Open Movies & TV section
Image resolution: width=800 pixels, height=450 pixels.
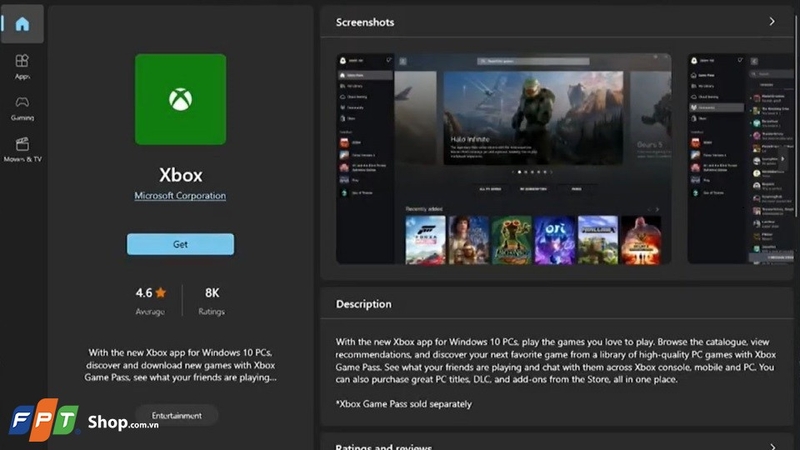[22, 149]
